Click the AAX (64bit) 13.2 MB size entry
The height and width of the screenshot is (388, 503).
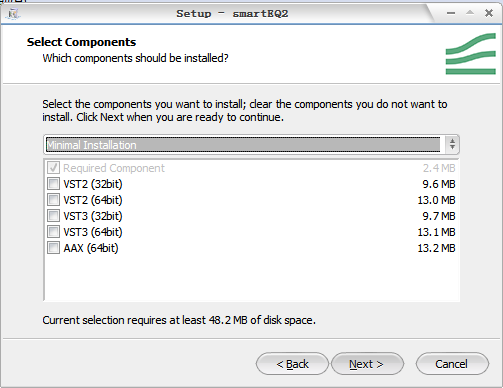coord(436,248)
